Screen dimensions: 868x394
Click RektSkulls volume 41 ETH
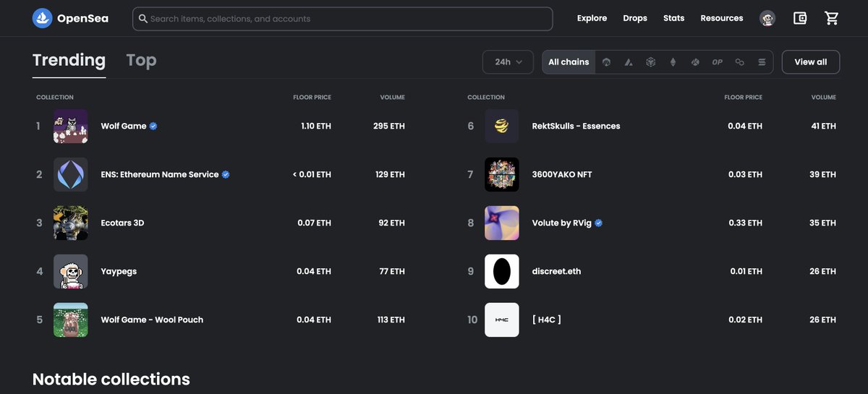click(x=824, y=126)
